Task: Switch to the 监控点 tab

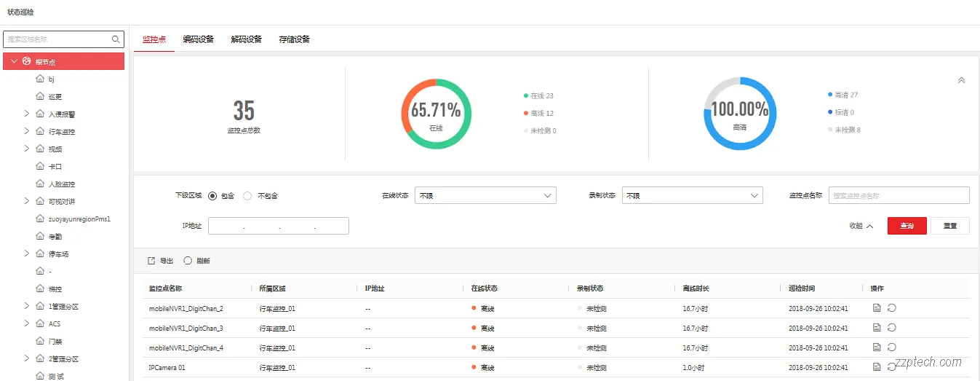Action: point(154,39)
